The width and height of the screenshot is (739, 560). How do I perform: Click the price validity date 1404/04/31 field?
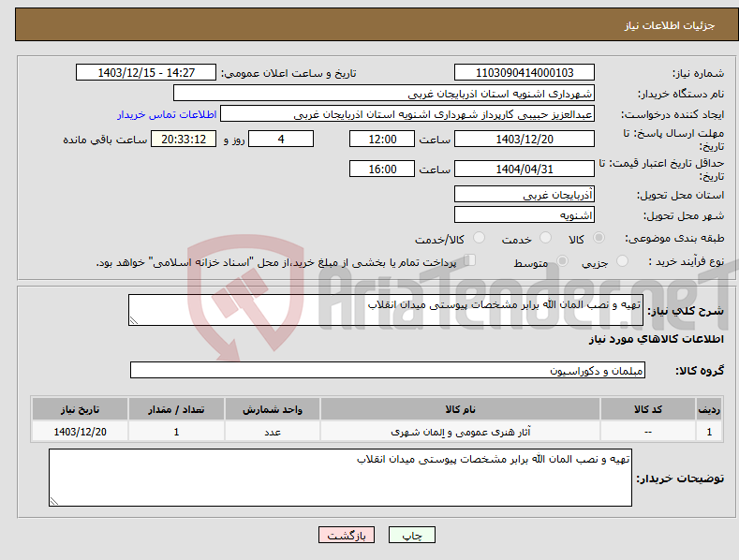(525, 169)
